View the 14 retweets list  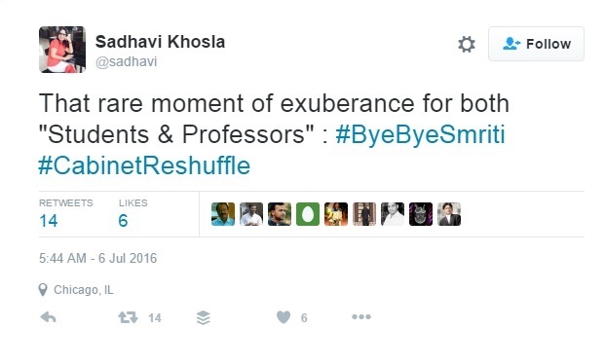point(65,214)
